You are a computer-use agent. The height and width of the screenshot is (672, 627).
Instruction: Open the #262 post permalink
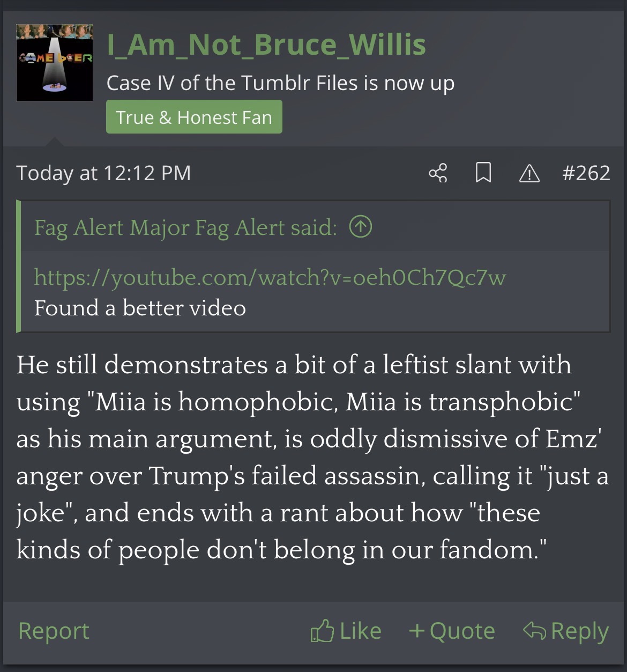586,173
